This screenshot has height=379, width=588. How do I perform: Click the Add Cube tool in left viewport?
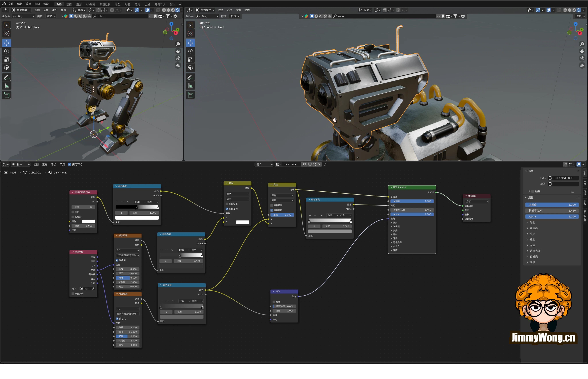pos(7,95)
